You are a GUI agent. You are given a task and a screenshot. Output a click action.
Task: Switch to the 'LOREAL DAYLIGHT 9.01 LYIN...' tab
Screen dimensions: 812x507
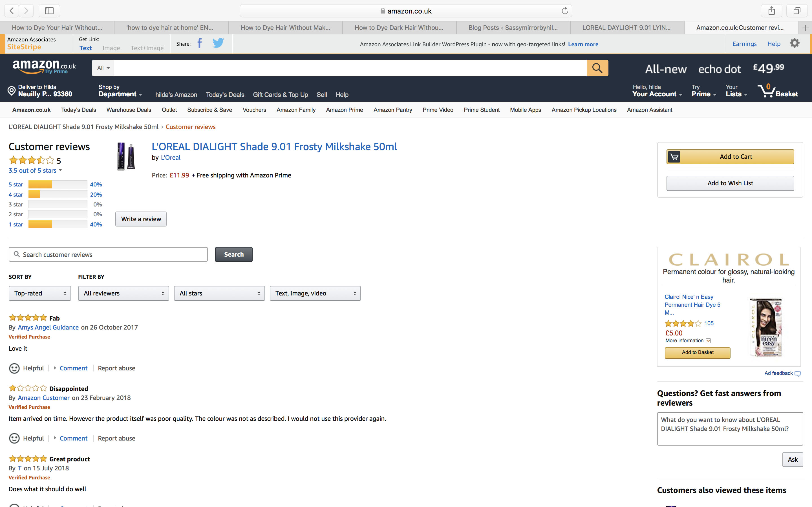point(627,28)
